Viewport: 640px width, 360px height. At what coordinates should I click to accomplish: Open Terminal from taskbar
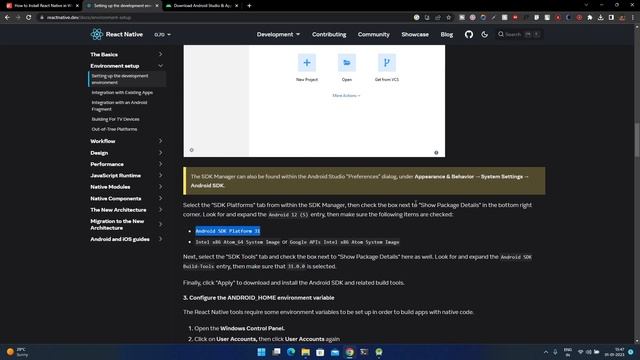coord(364,352)
